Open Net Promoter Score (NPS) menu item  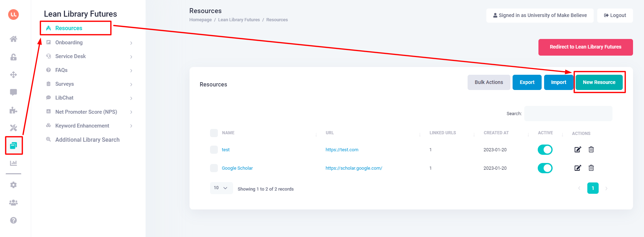[x=86, y=112]
